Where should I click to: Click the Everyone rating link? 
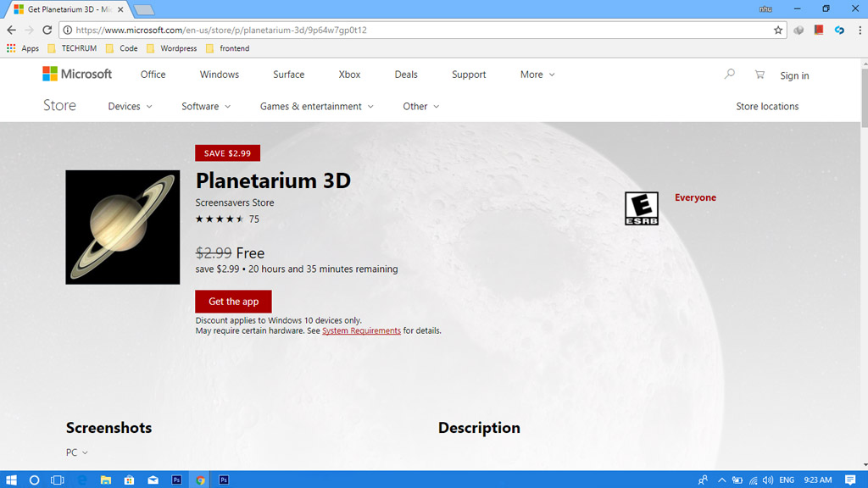coord(695,197)
